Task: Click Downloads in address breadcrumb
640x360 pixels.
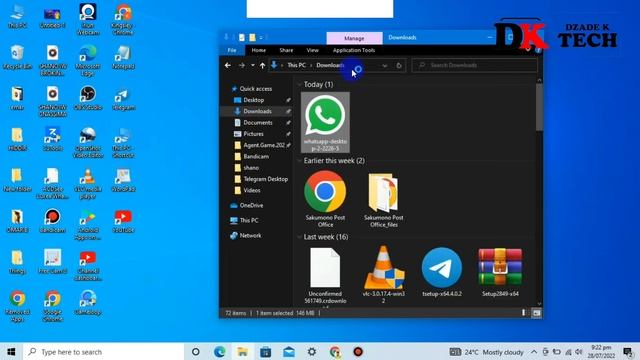Action: point(330,65)
